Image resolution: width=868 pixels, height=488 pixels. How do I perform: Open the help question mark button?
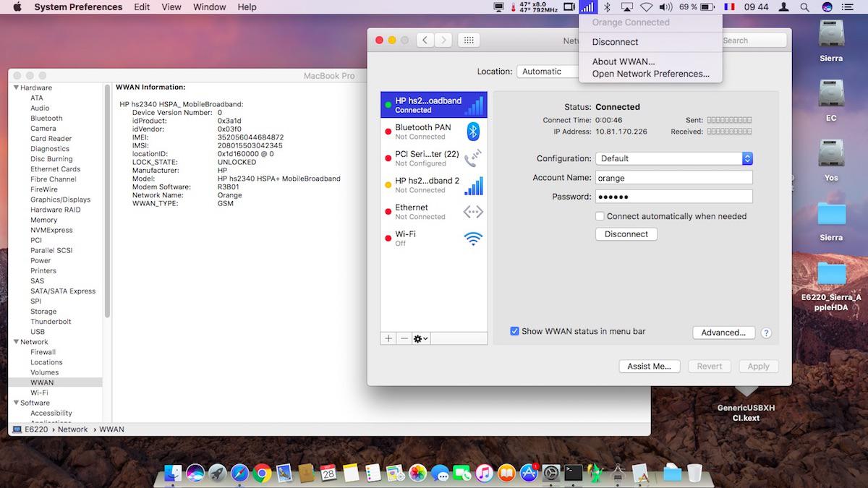tap(766, 333)
